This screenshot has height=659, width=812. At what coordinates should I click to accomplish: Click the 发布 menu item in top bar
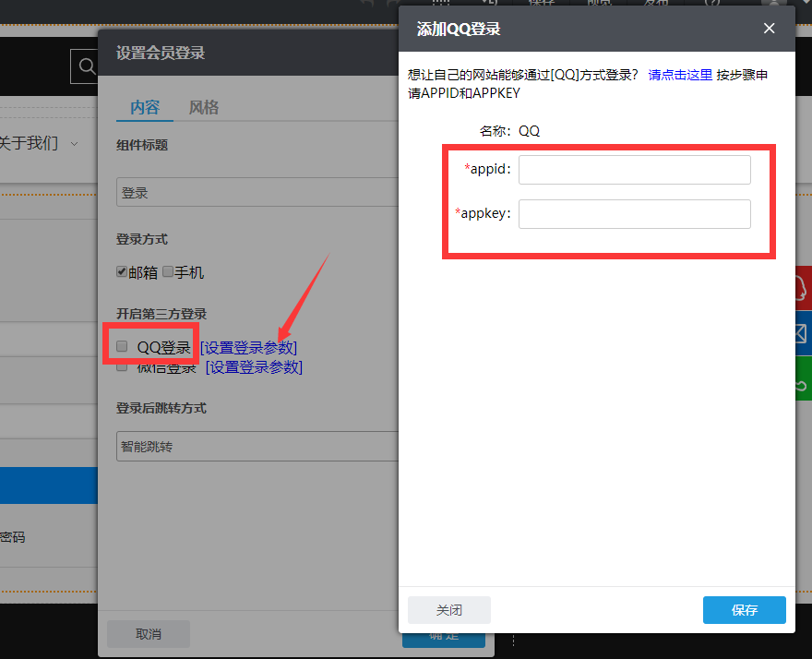pyautogui.click(x=655, y=4)
